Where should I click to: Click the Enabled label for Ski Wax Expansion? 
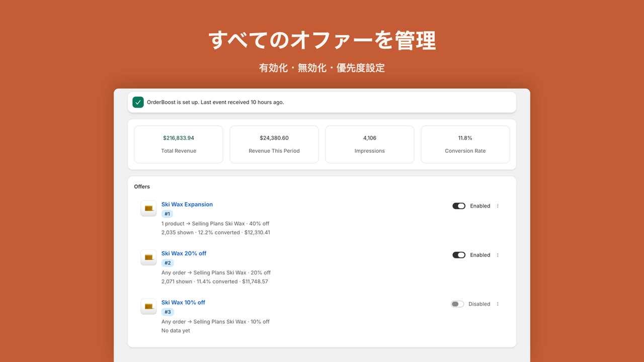pyautogui.click(x=480, y=206)
